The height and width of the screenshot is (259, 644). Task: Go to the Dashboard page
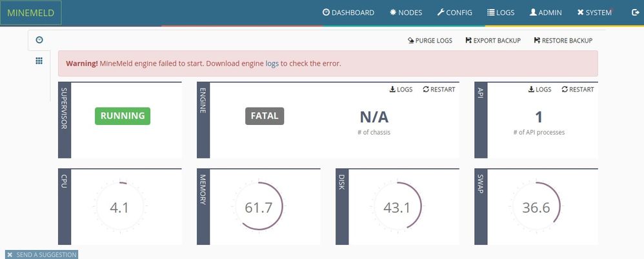click(x=348, y=12)
